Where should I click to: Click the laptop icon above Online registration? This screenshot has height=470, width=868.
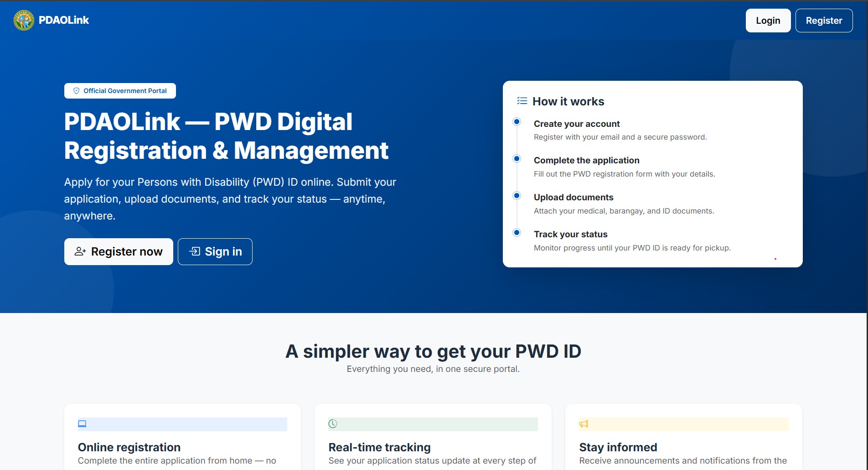pos(82,424)
